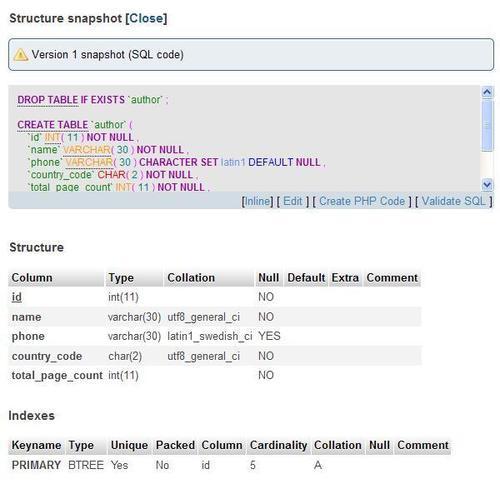Click the 'country_code' column name cell
Viewport: 500px width, 484px height.
47,356
